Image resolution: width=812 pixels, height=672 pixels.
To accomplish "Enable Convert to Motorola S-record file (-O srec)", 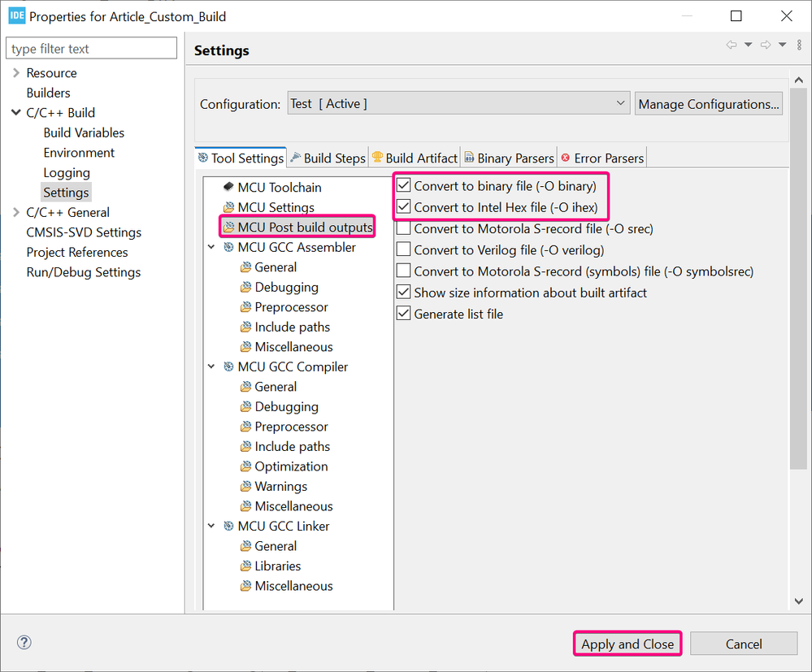I will (x=404, y=229).
